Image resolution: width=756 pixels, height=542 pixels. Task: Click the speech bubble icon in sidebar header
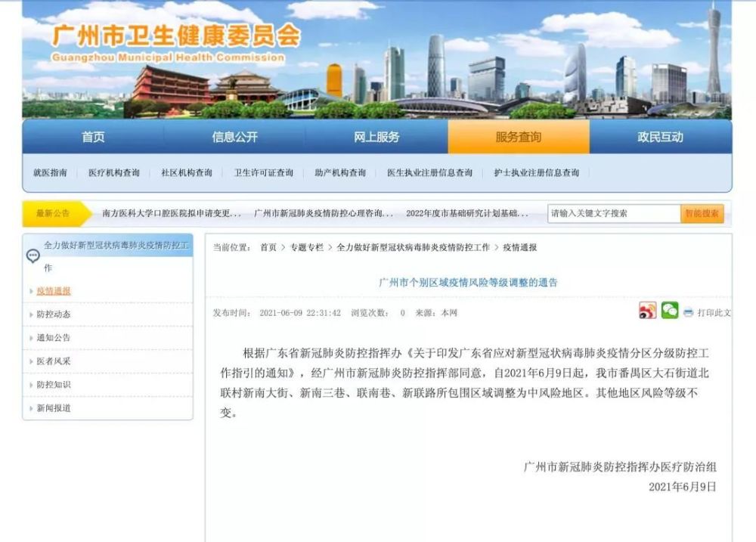pos(33,256)
